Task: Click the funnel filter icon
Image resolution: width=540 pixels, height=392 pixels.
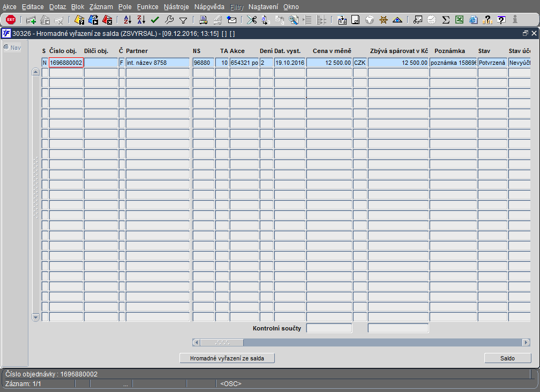Action: click(x=183, y=21)
